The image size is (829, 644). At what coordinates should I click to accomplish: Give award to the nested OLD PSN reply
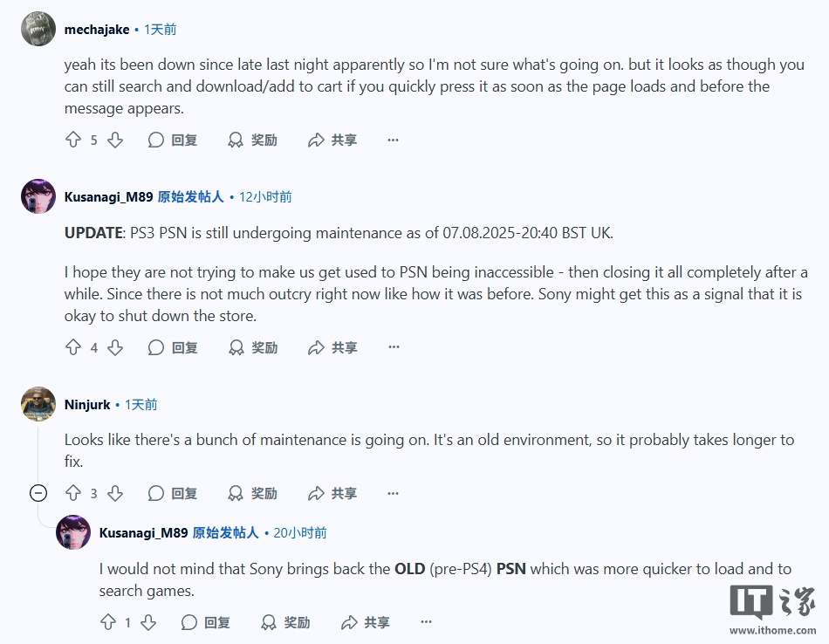click(285, 622)
